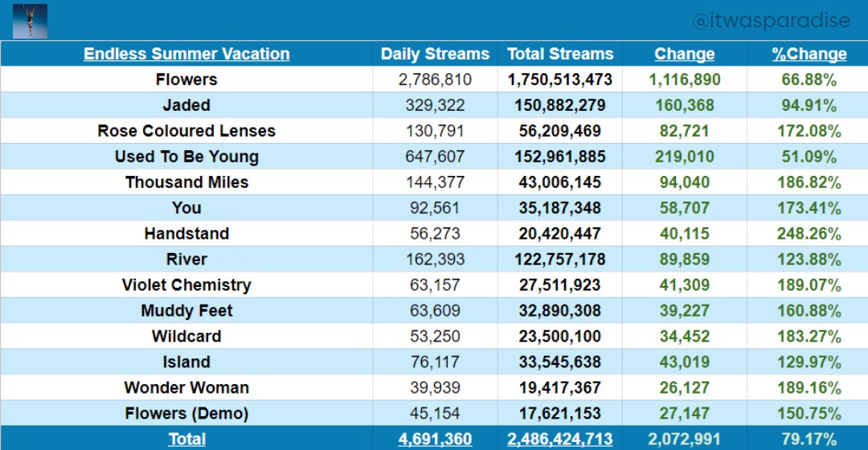Click the %Change column header
The height and width of the screenshot is (450, 868).
coord(809,54)
